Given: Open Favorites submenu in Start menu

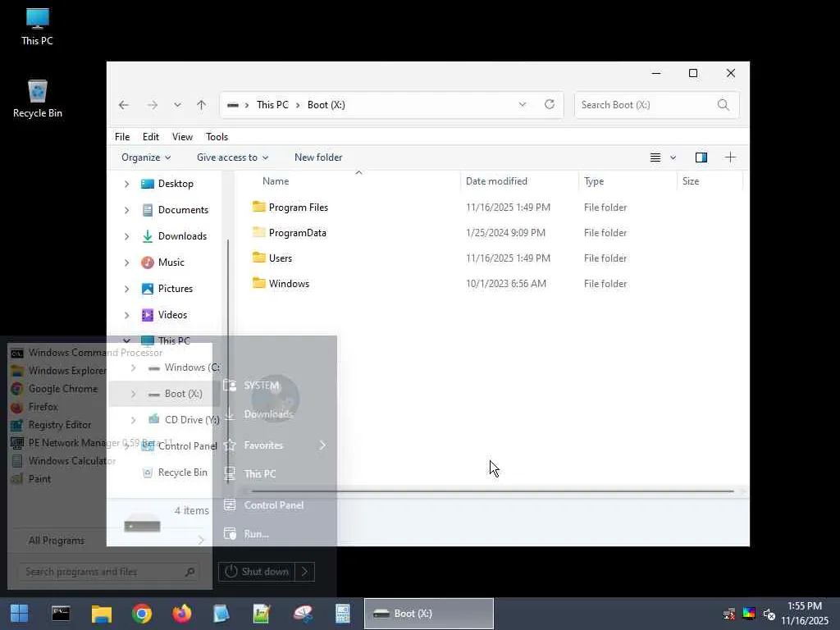Looking at the screenshot, I should (x=276, y=445).
